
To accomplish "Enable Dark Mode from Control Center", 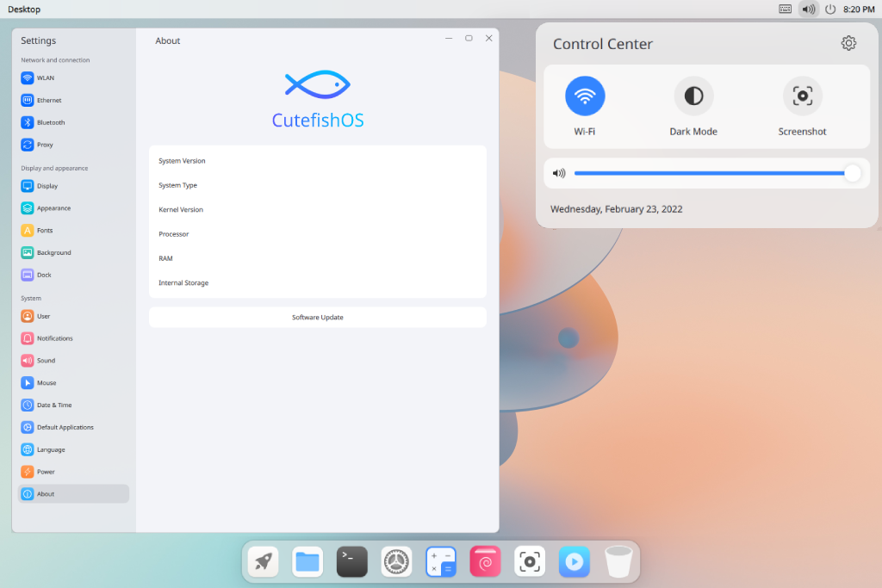I will coord(693,96).
